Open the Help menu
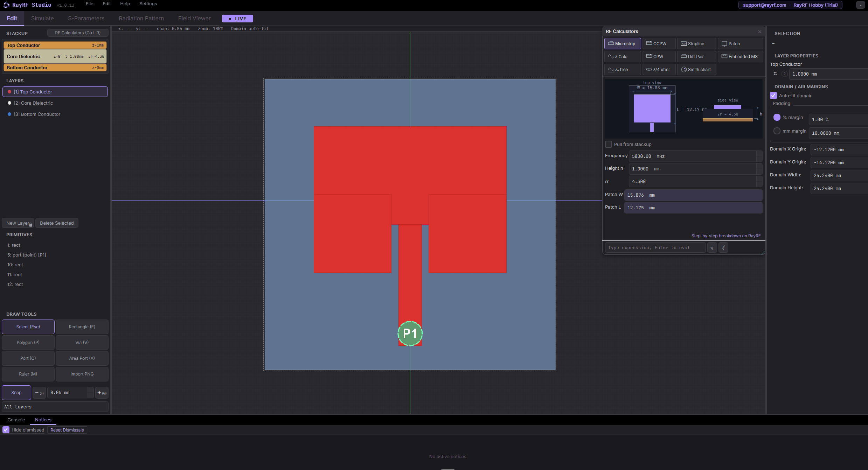 [125, 4]
